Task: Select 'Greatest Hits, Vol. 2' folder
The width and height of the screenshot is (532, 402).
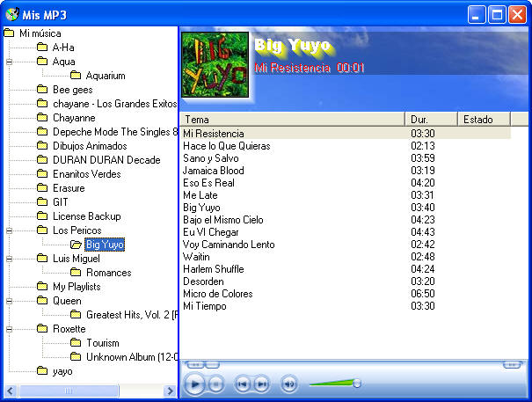Action: pyautogui.click(x=132, y=315)
